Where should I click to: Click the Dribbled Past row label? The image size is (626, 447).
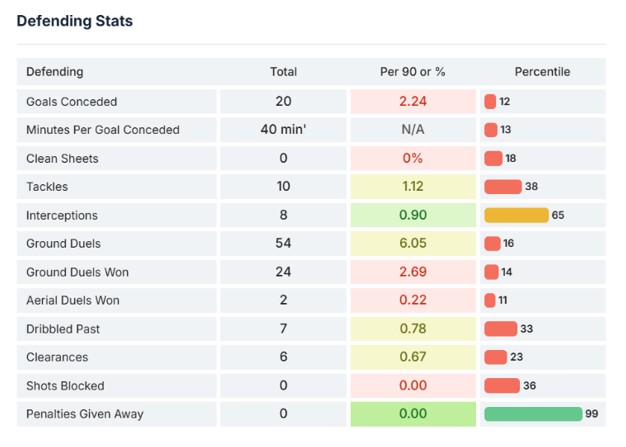(x=63, y=329)
